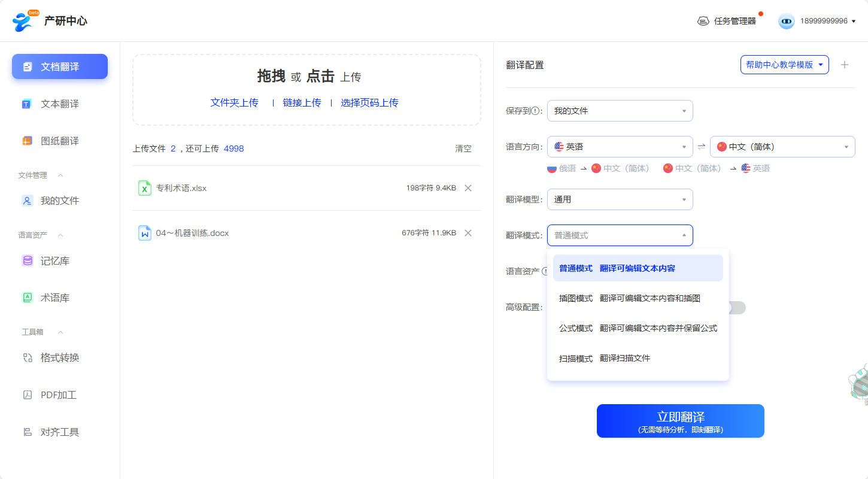
Task: Open the 记忆库 memory library icon
Action: (27, 260)
